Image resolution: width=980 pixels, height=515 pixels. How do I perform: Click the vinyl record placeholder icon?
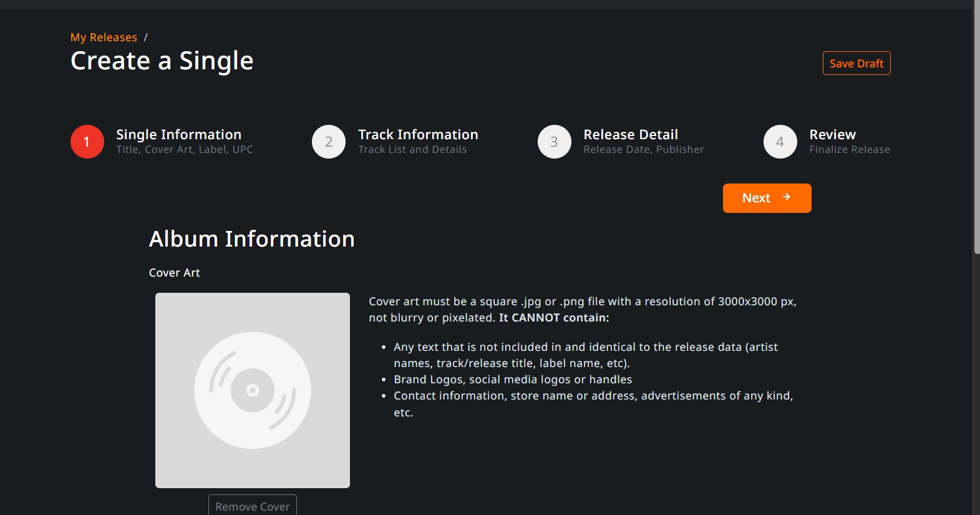[x=253, y=390]
